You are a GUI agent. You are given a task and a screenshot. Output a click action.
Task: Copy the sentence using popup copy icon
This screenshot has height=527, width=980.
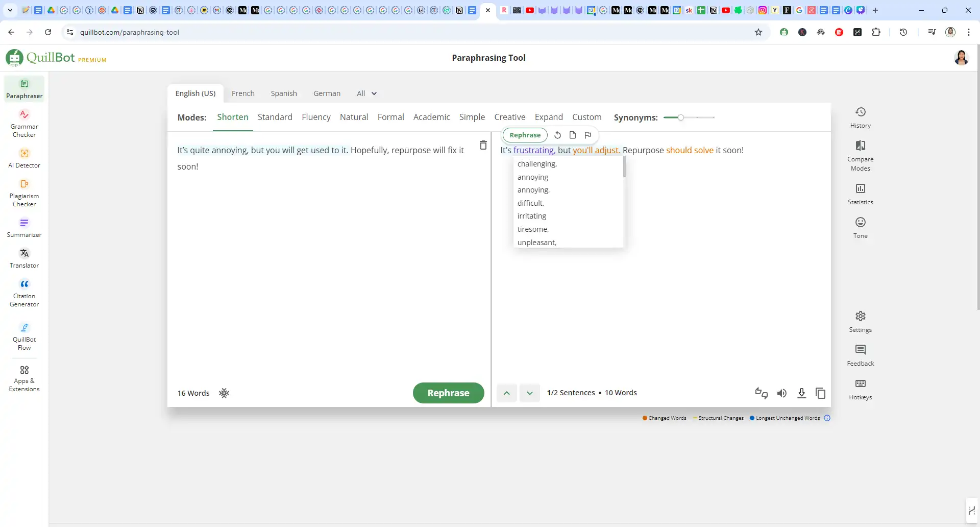[x=573, y=135]
